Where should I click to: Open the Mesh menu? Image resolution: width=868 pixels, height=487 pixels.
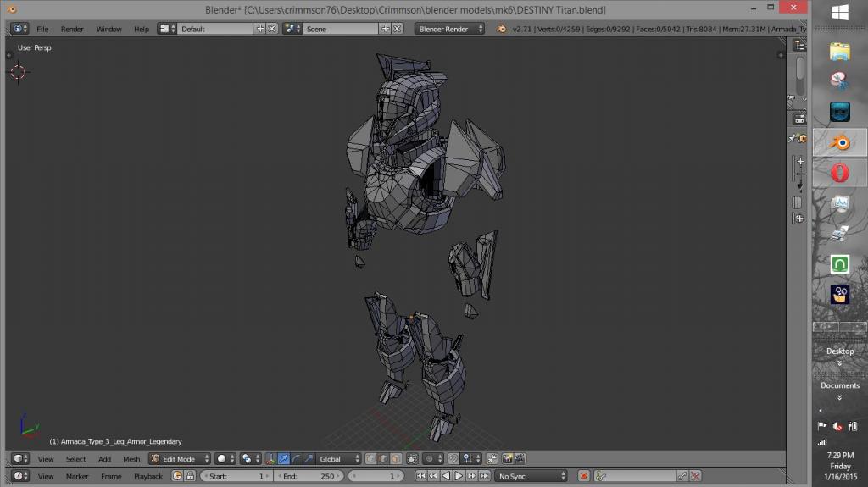pos(131,459)
